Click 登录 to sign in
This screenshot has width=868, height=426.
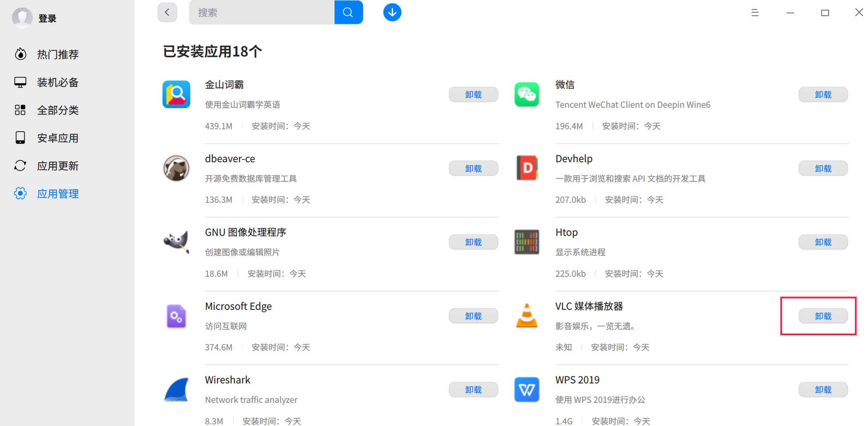pos(47,18)
